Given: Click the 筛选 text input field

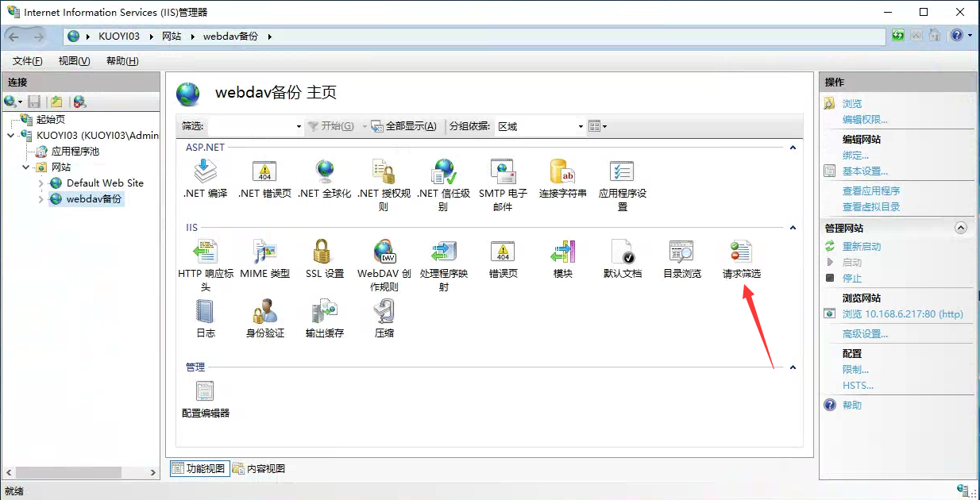Looking at the screenshot, I should [251, 126].
